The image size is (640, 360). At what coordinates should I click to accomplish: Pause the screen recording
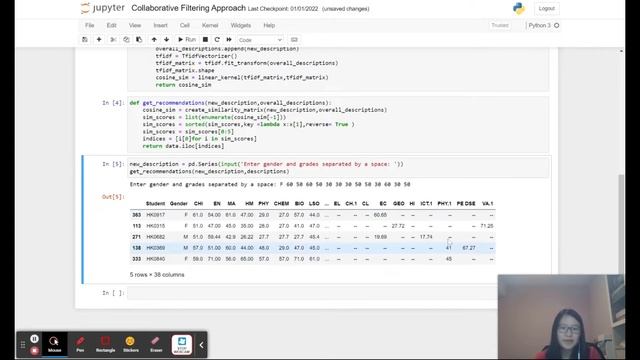click(x=34, y=339)
